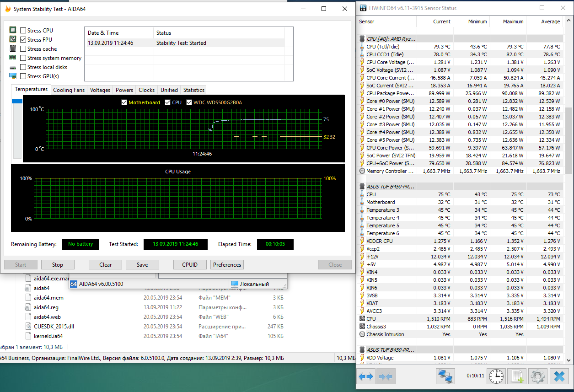This screenshot has width=574, height=392.
Task: Click the CPU chip icon beside Stress CPU
Action: click(x=13, y=30)
